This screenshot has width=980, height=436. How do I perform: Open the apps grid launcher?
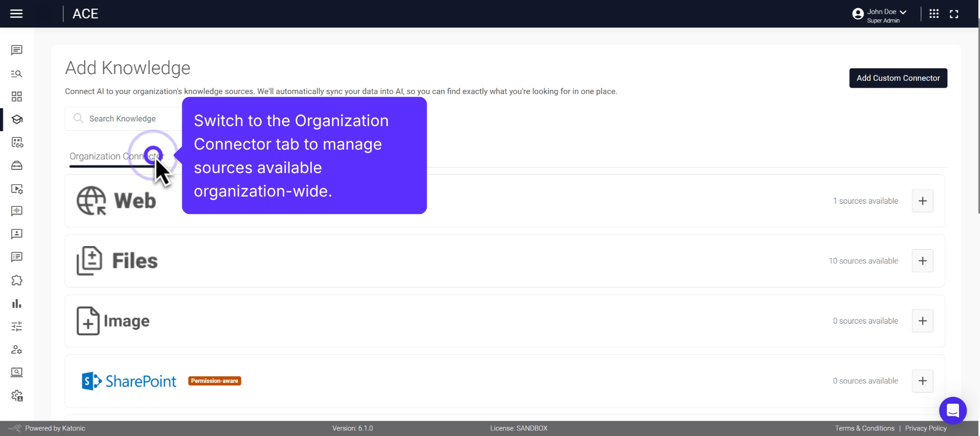934,14
